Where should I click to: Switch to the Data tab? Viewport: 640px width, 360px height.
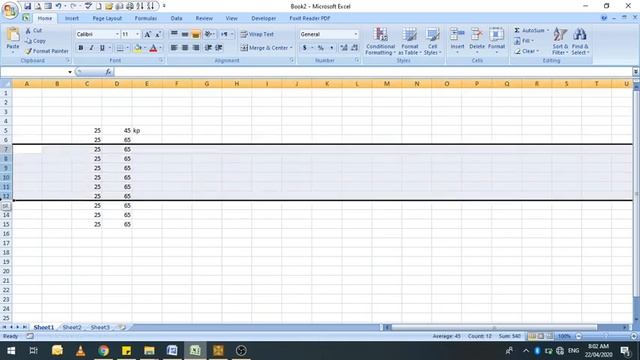click(x=176, y=18)
